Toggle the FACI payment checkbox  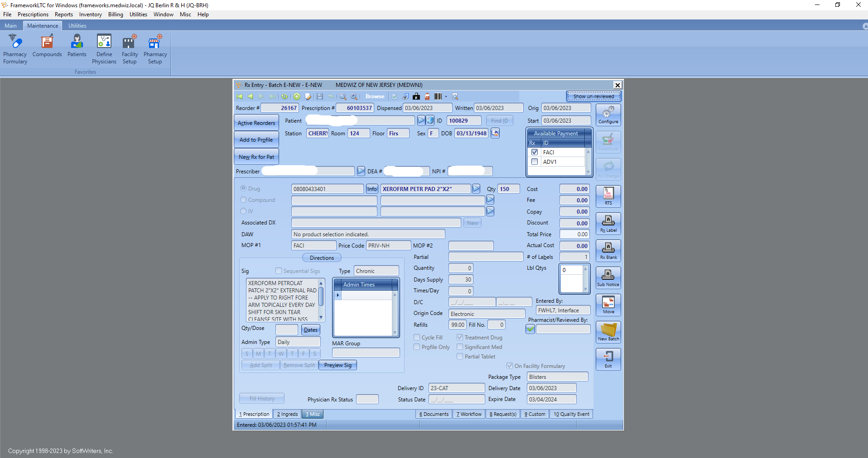click(x=535, y=153)
